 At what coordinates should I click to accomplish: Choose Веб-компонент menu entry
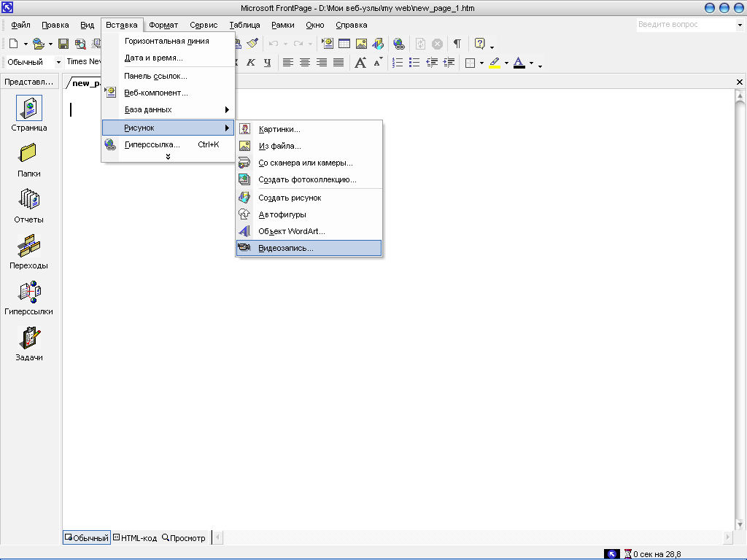(x=169, y=93)
